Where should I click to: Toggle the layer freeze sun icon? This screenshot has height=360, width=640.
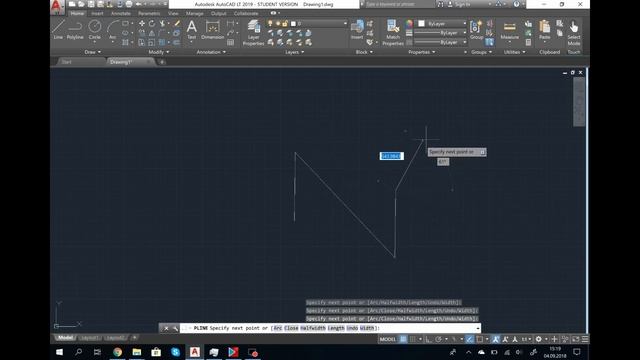coord(278,24)
